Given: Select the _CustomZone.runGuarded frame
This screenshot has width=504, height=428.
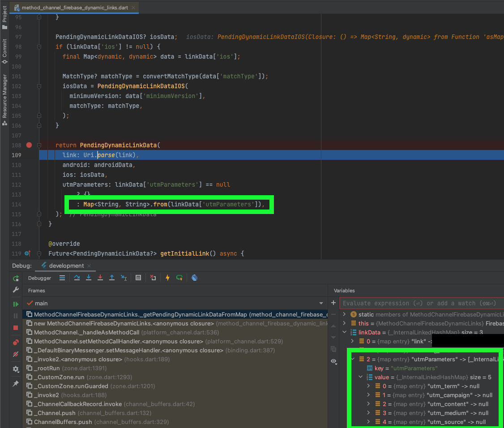Looking at the screenshot, I should (x=175, y=386).
